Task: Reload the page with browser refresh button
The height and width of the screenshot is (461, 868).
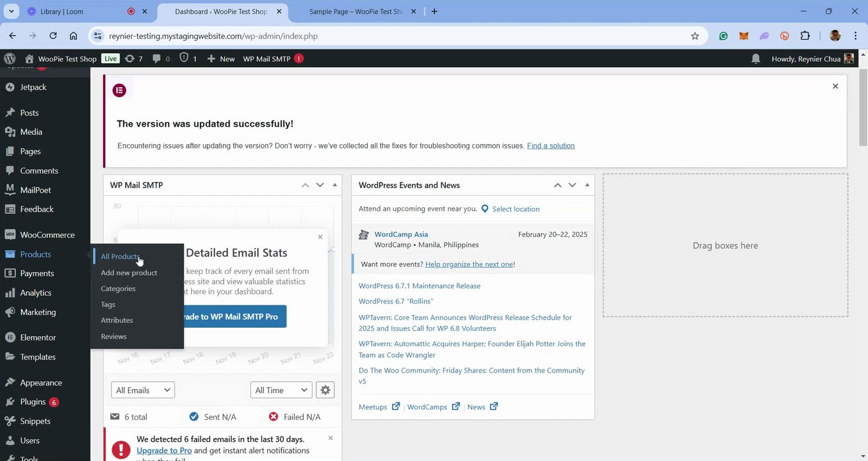Action: pos(53,36)
